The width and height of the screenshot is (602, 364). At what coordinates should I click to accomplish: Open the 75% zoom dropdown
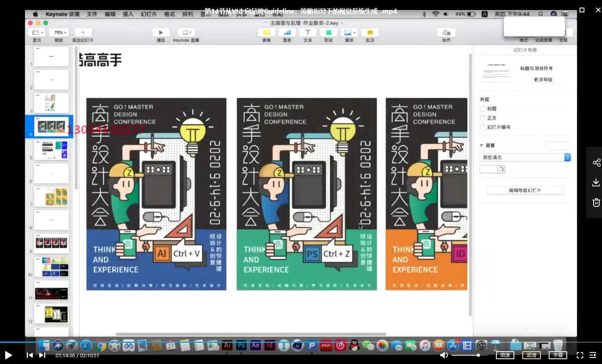click(60, 32)
